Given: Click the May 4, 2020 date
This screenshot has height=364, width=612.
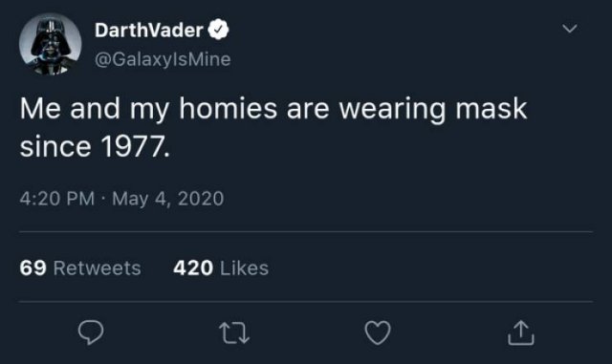Looking at the screenshot, I should pyautogui.click(x=168, y=198).
